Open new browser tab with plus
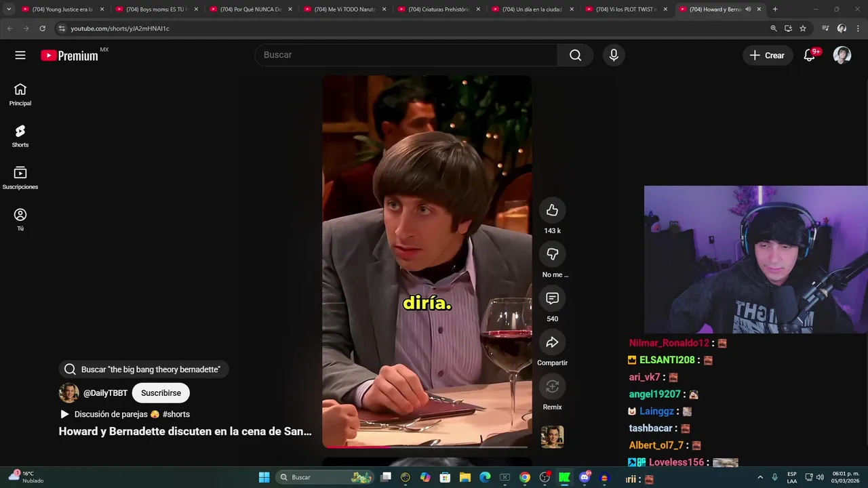Image resolution: width=868 pixels, height=488 pixels. (775, 9)
